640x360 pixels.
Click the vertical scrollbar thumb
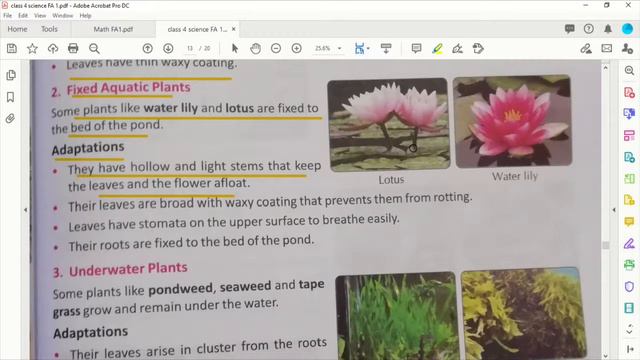606,245
